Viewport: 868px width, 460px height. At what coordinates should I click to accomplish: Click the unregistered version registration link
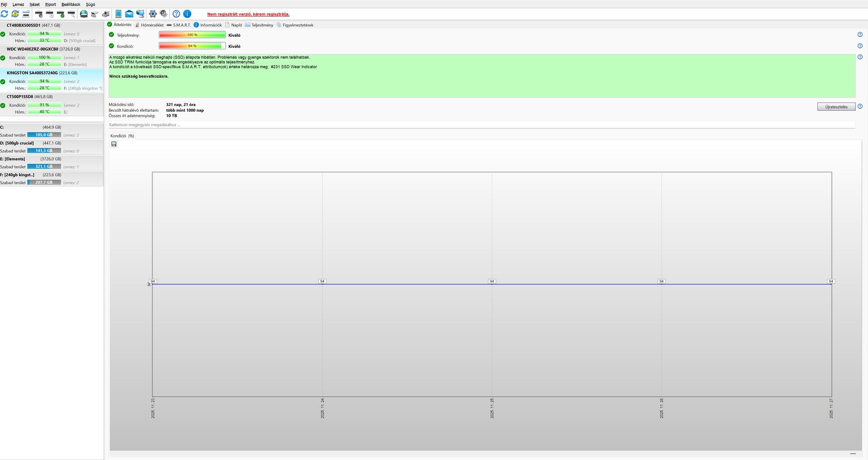[x=248, y=14]
